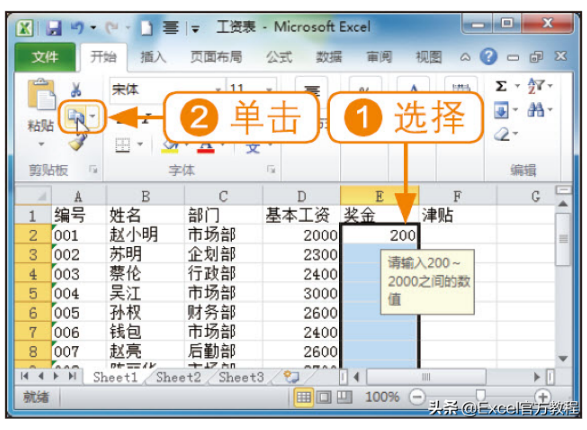Click the Cut scissors icon
This screenshot has width=587, height=430.
click(x=76, y=90)
